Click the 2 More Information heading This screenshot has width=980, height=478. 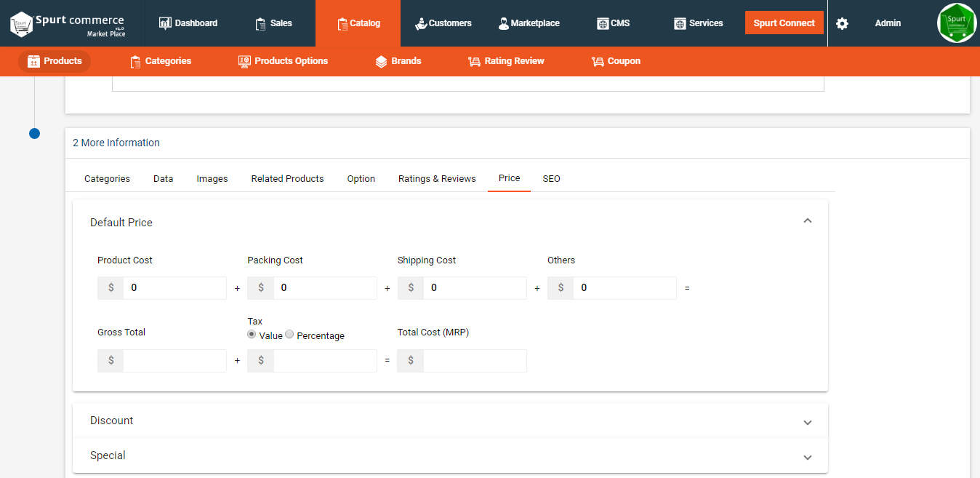(x=116, y=143)
